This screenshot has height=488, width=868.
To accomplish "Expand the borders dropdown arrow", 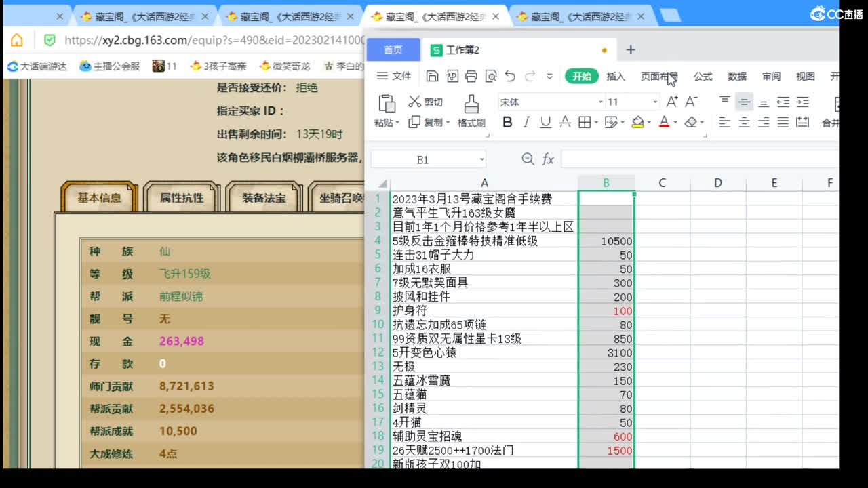I will pyautogui.click(x=595, y=123).
